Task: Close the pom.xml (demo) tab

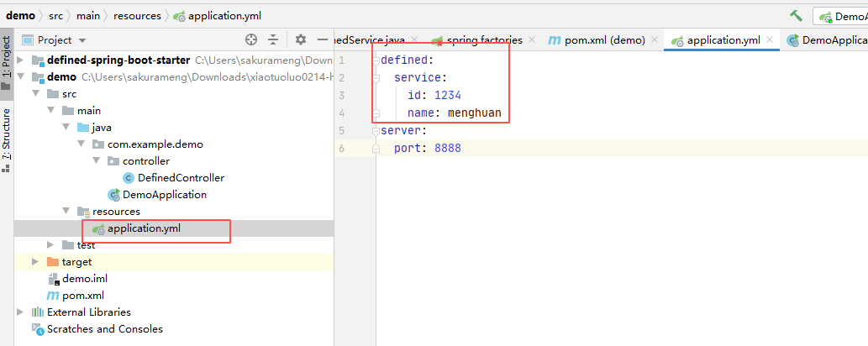Action: [655, 39]
